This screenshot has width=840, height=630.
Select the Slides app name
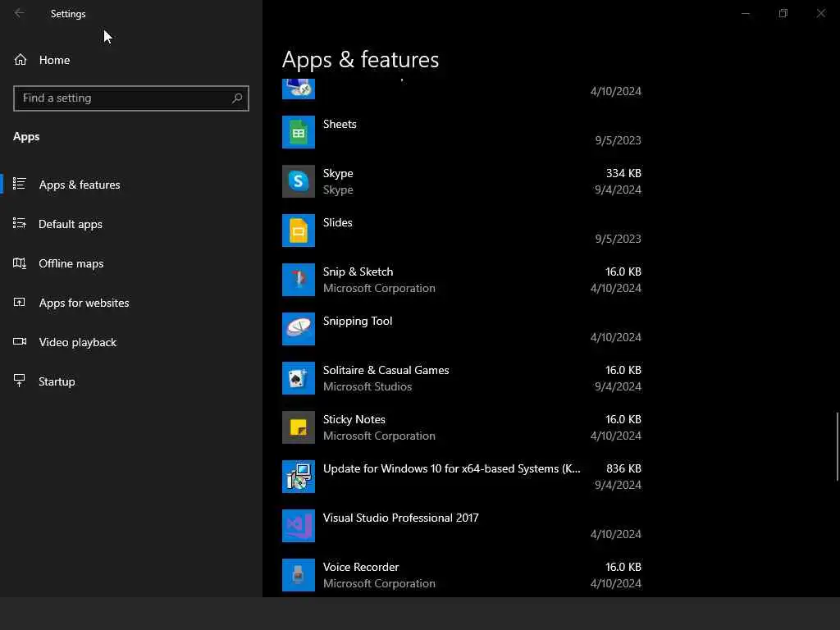coord(337,222)
